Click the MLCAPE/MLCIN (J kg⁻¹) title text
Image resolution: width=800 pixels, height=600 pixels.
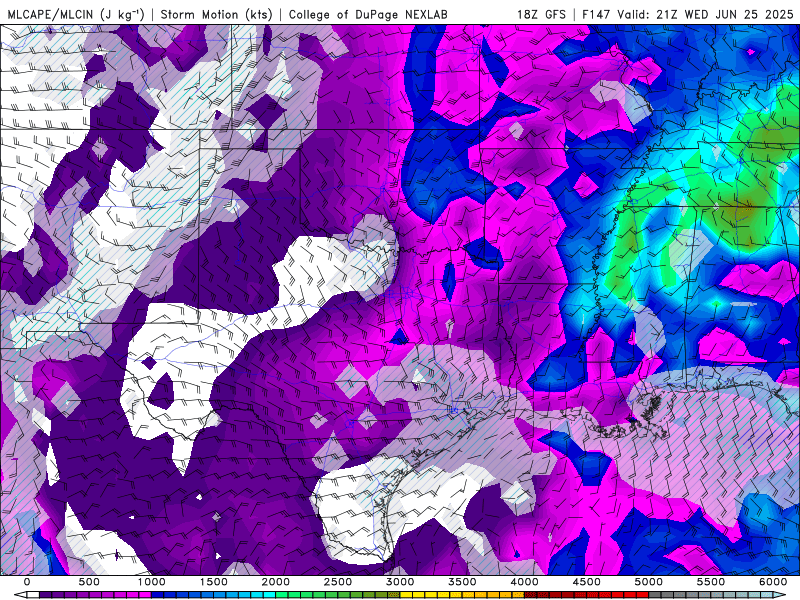coord(75,14)
